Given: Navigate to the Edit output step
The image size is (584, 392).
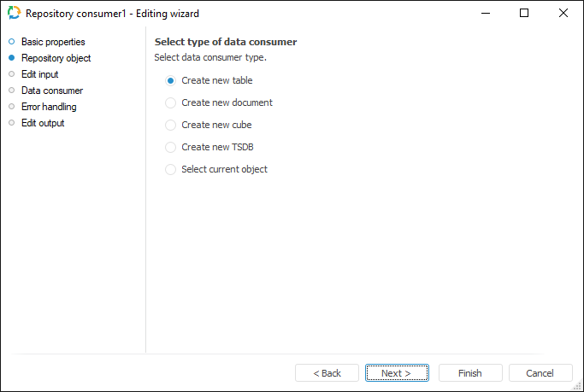Looking at the screenshot, I should (x=43, y=123).
